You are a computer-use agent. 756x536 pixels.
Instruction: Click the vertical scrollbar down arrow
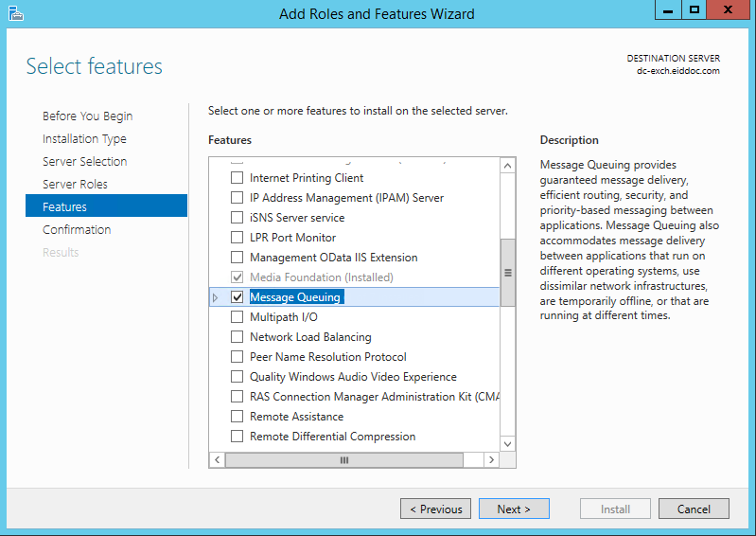(507, 443)
